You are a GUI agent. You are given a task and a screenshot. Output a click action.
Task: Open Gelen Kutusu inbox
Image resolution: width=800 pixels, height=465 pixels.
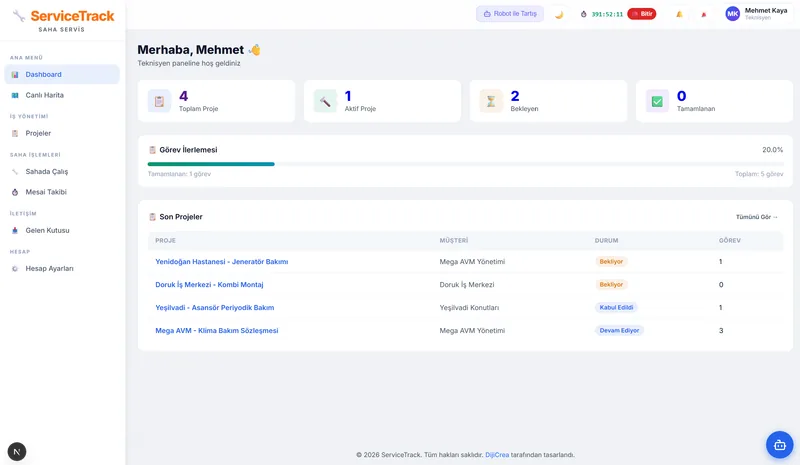(x=62, y=230)
